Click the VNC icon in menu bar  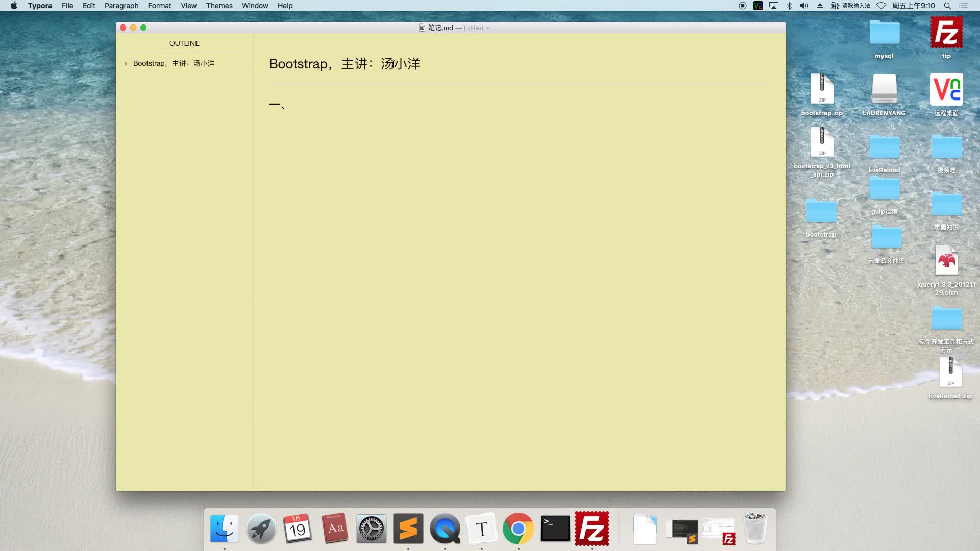pos(758,6)
